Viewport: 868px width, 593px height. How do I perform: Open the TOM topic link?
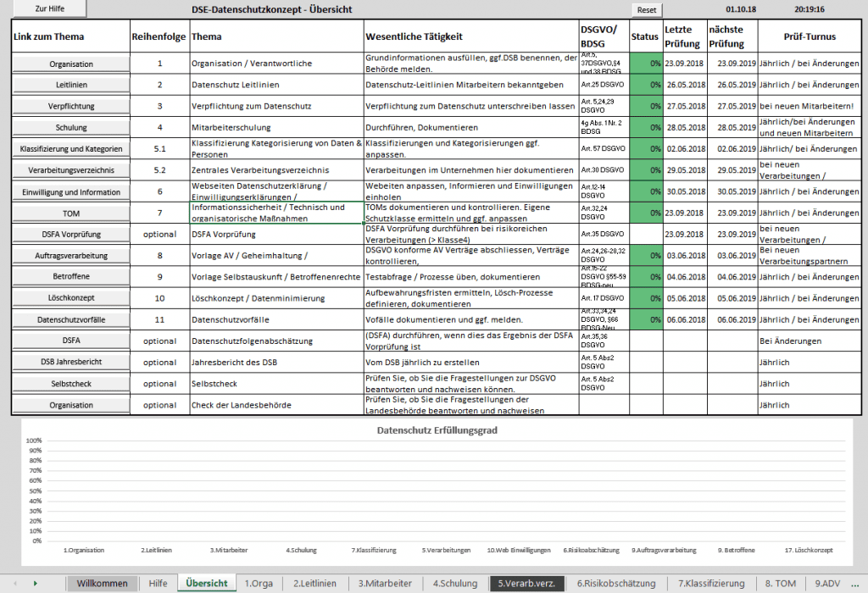tap(70, 213)
